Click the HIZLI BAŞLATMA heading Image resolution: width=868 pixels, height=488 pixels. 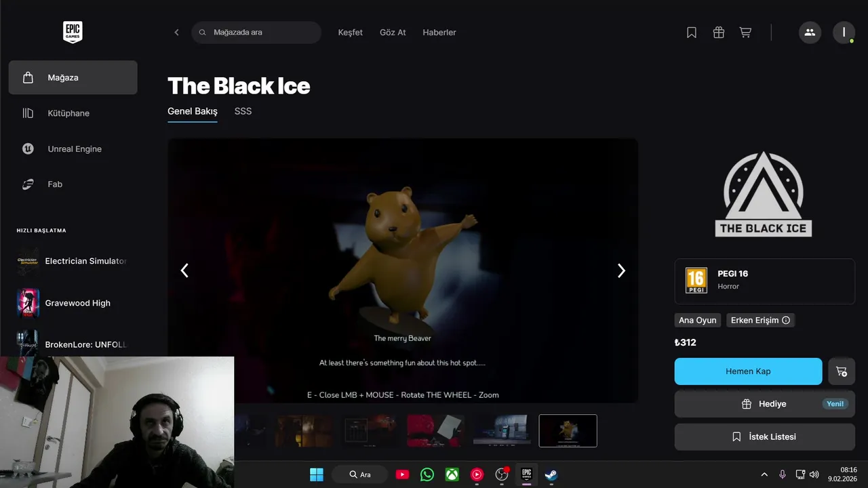pos(41,230)
